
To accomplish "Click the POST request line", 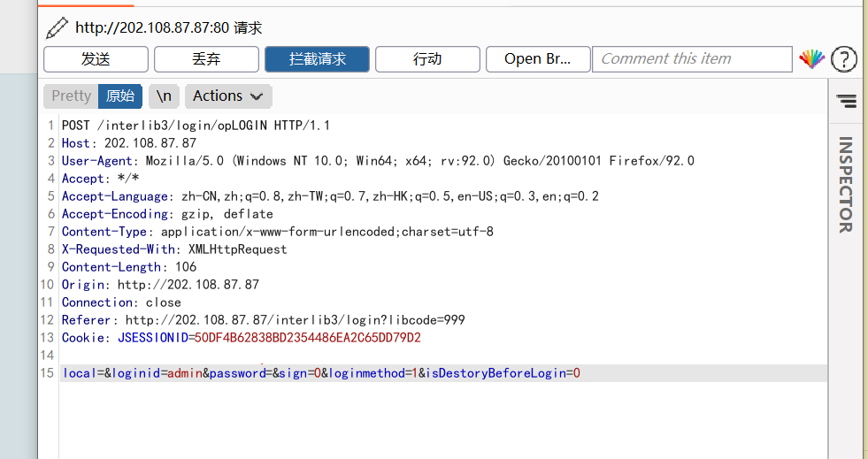I will pyautogui.click(x=196, y=126).
